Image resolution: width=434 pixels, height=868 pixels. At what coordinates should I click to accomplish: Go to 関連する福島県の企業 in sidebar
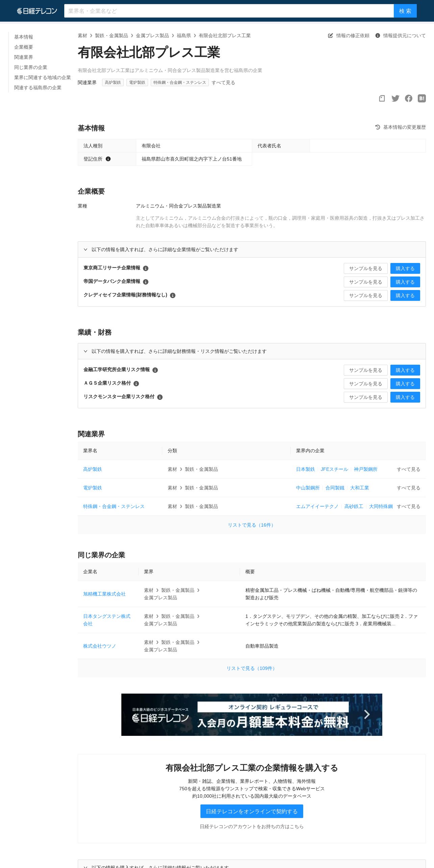[x=38, y=88]
